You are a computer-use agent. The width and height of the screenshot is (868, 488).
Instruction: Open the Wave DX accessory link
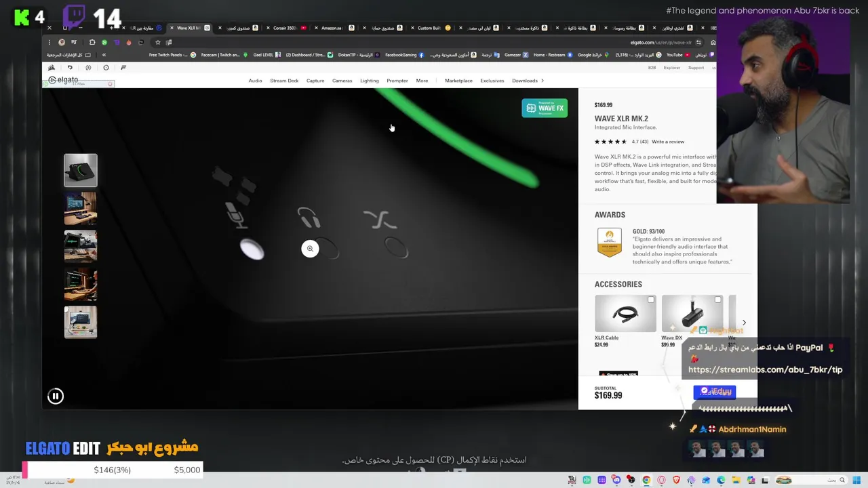click(x=671, y=338)
